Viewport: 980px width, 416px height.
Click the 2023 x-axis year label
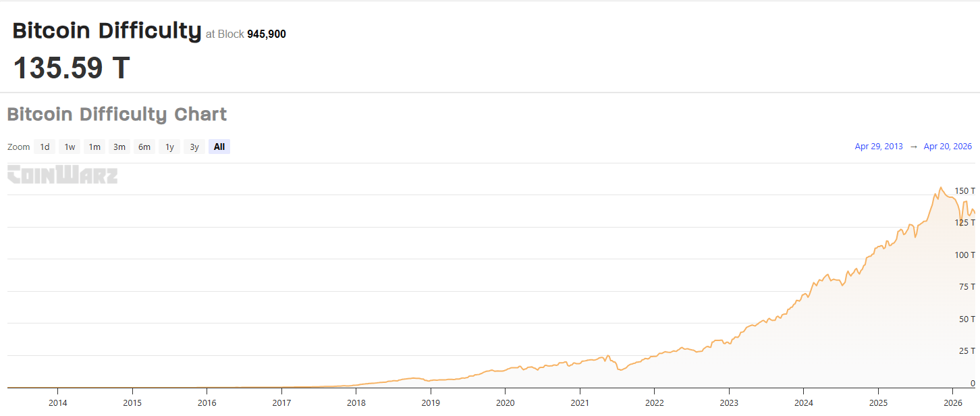729,402
